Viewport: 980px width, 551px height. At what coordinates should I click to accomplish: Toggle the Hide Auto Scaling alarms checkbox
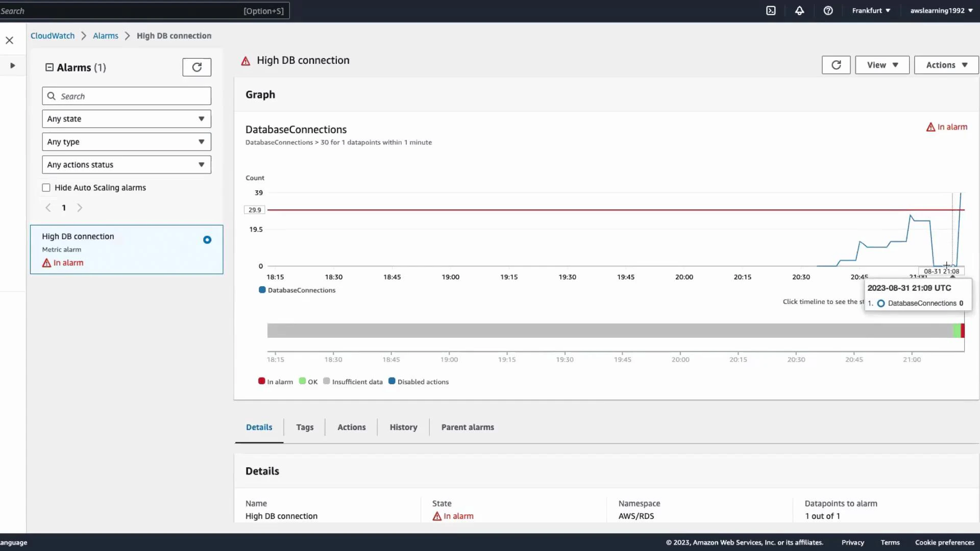point(46,187)
